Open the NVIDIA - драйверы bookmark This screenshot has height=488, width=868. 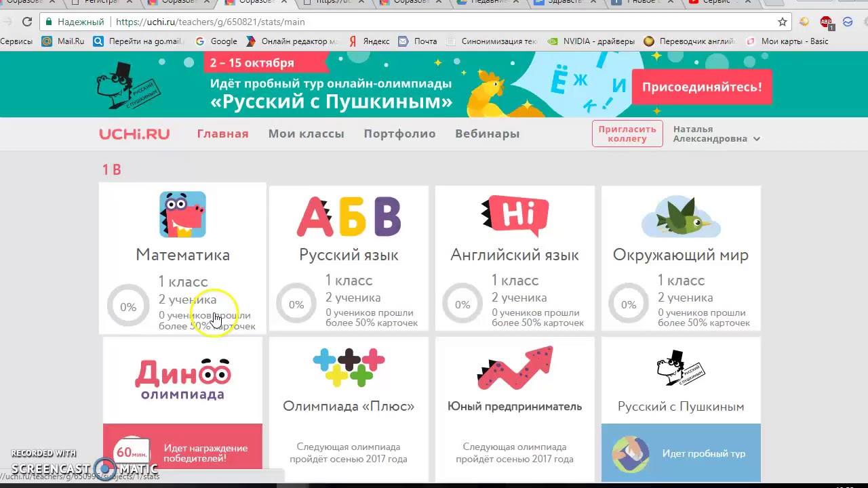(x=591, y=41)
